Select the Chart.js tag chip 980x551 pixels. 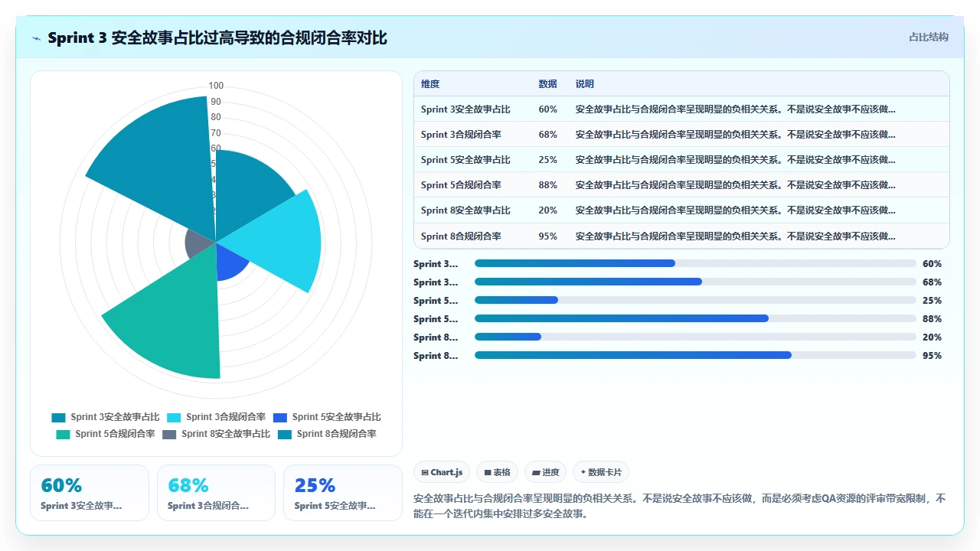pos(442,472)
